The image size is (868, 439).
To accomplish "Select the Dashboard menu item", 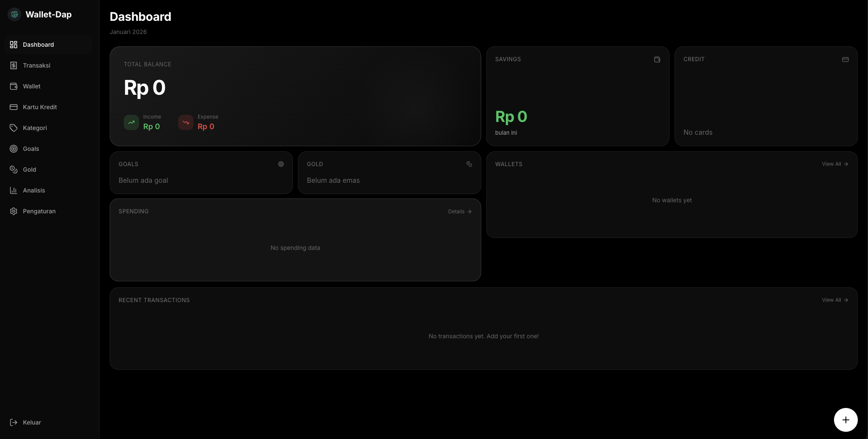I will point(38,44).
